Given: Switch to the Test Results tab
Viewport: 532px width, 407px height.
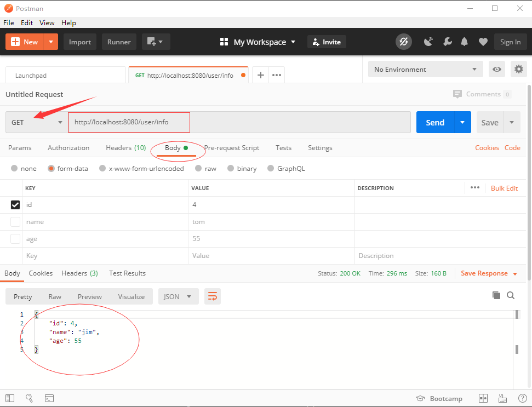Looking at the screenshot, I should pos(127,273).
